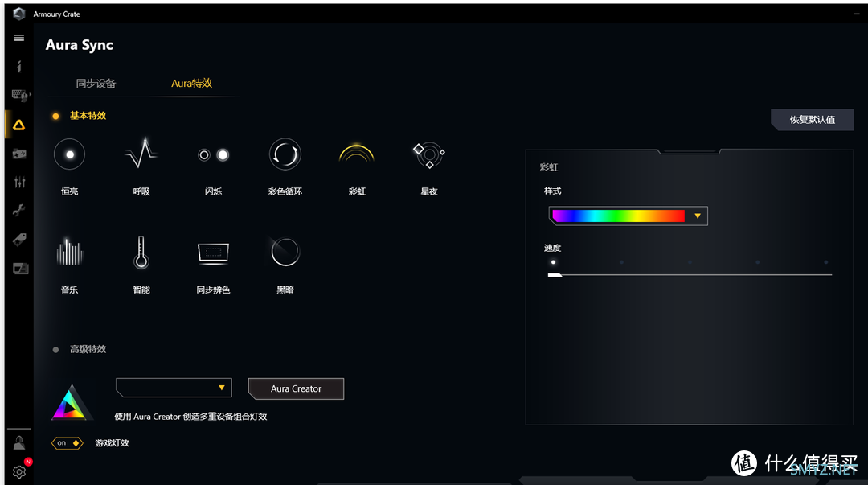Click the rainbow gradient color bar
This screenshot has height=485, width=868.
(619, 216)
